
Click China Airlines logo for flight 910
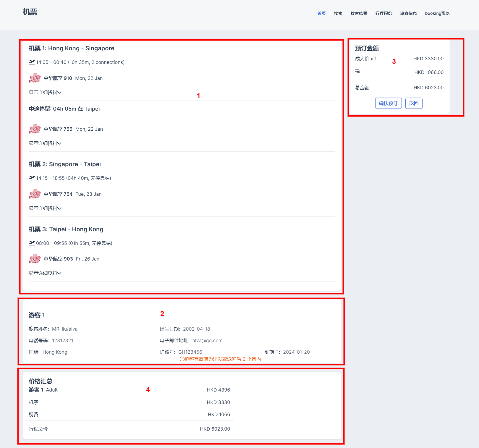pos(35,78)
